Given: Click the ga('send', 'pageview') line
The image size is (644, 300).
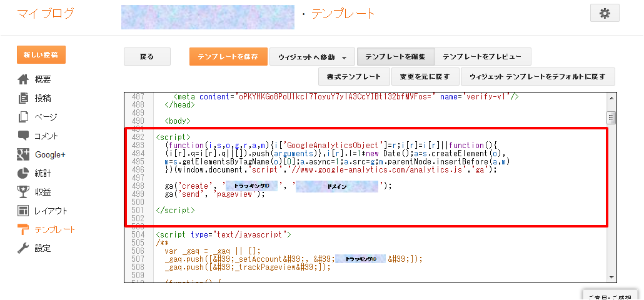Looking at the screenshot, I should pyautogui.click(x=215, y=194).
